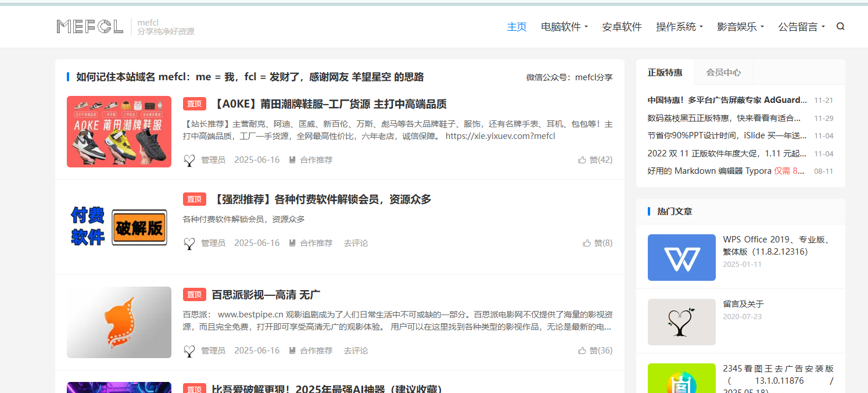
Task: Expand the 操作系统 dropdown menu
Action: (679, 27)
